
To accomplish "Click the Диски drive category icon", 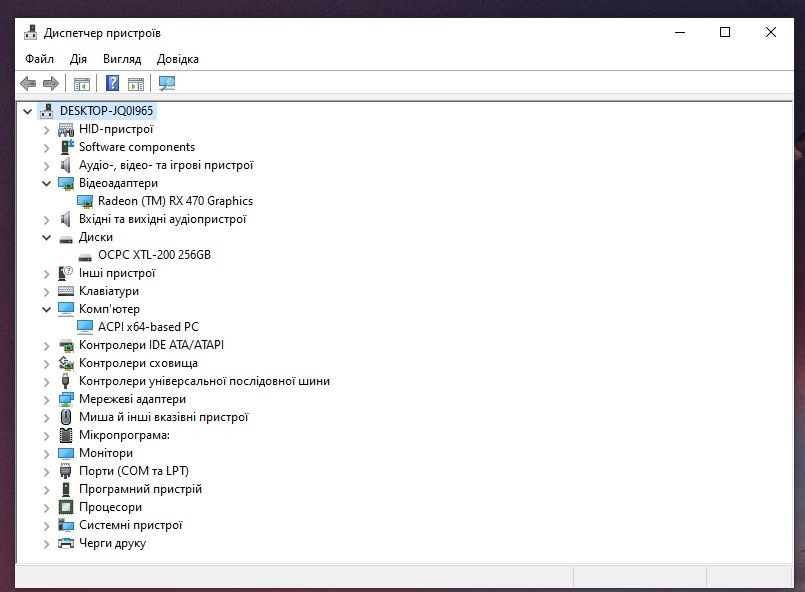I will point(66,239).
